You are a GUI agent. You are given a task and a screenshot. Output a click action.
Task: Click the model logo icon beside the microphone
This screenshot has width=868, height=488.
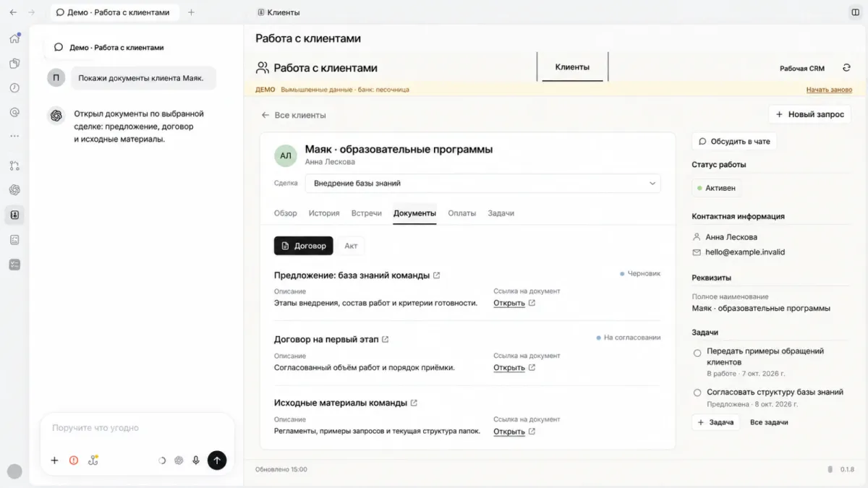coord(179,460)
